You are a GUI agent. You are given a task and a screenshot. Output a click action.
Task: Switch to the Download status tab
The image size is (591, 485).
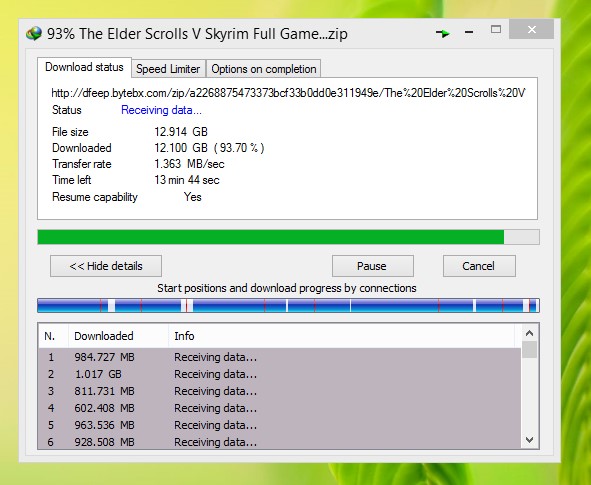tap(84, 67)
